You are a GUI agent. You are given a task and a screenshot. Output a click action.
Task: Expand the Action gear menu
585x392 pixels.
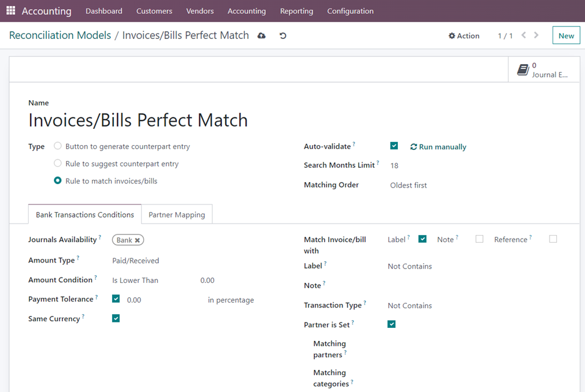(464, 36)
